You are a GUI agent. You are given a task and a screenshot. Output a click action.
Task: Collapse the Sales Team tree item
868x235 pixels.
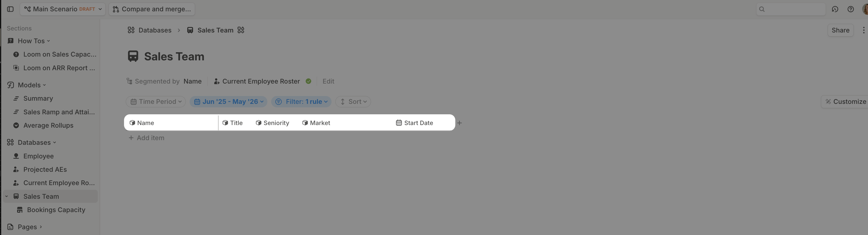point(6,196)
